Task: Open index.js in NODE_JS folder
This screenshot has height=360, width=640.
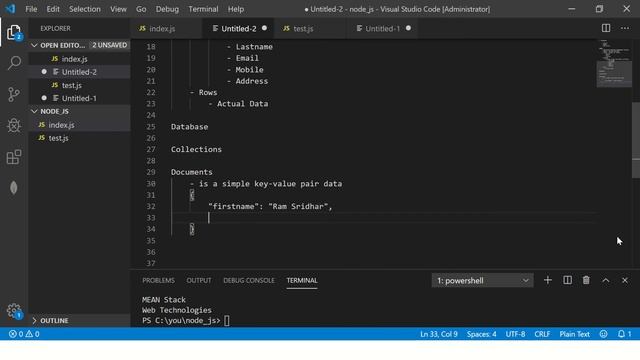Action: pyautogui.click(x=79, y=125)
